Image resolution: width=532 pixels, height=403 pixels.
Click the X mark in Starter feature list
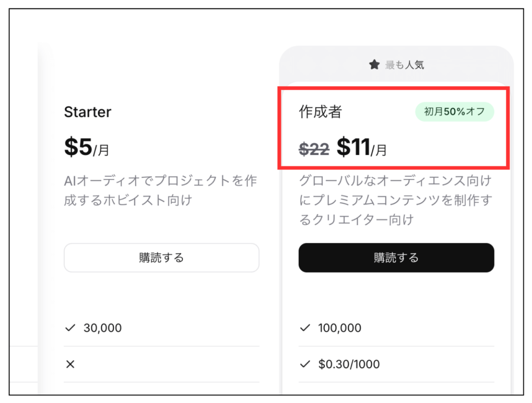coord(70,364)
